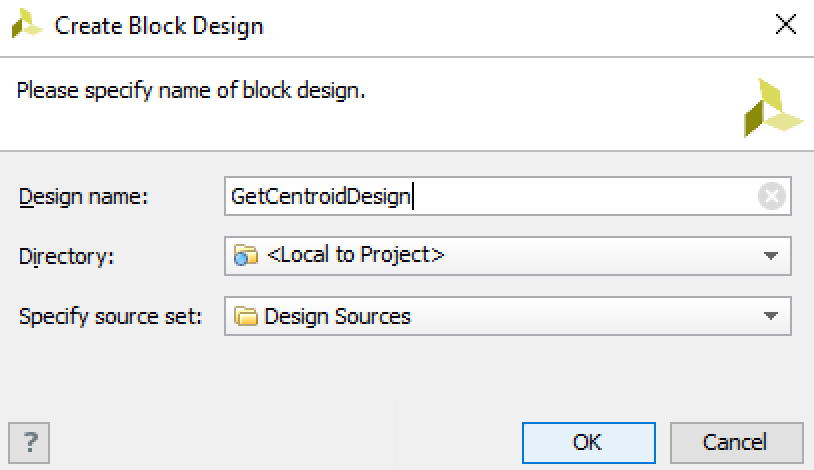Dismiss dialog with the Cancel button
The image size is (814, 470).
point(737,443)
